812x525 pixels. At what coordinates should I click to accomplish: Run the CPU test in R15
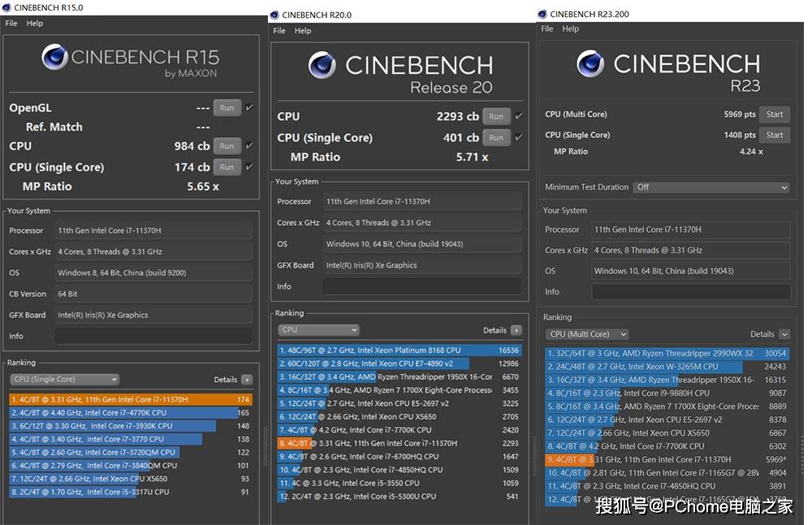point(227,146)
